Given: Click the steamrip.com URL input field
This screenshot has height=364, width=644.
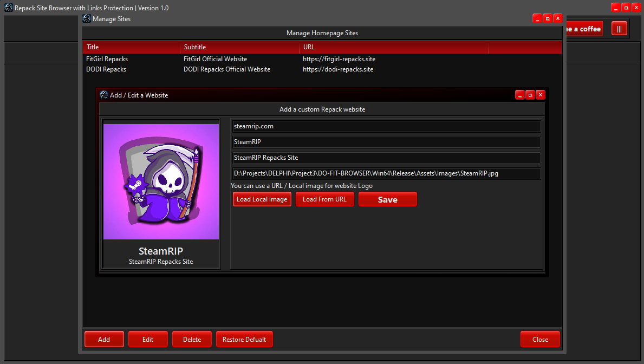Looking at the screenshot, I should pyautogui.click(x=386, y=126).
